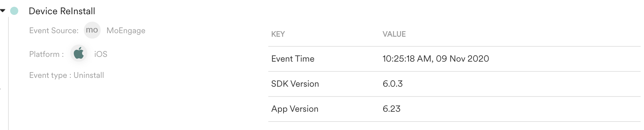Click the MoEngage event source label
The image size is (644, 130).
click(x=126, y=30)
